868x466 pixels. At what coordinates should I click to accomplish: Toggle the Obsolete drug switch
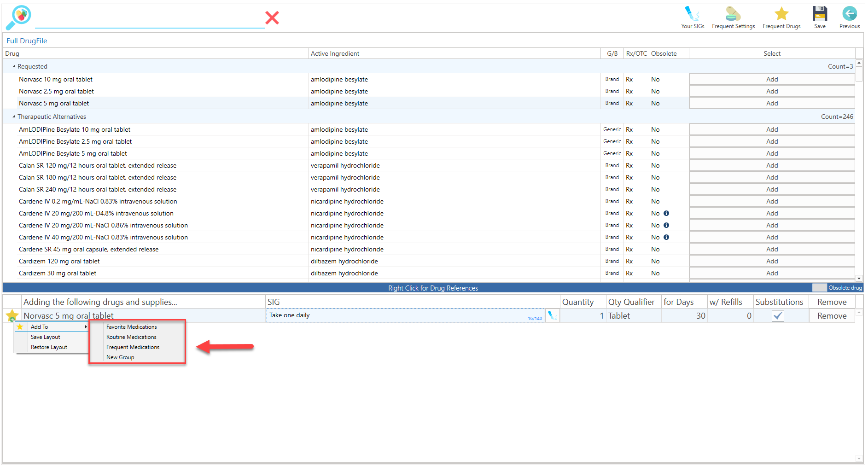(819, 288)
